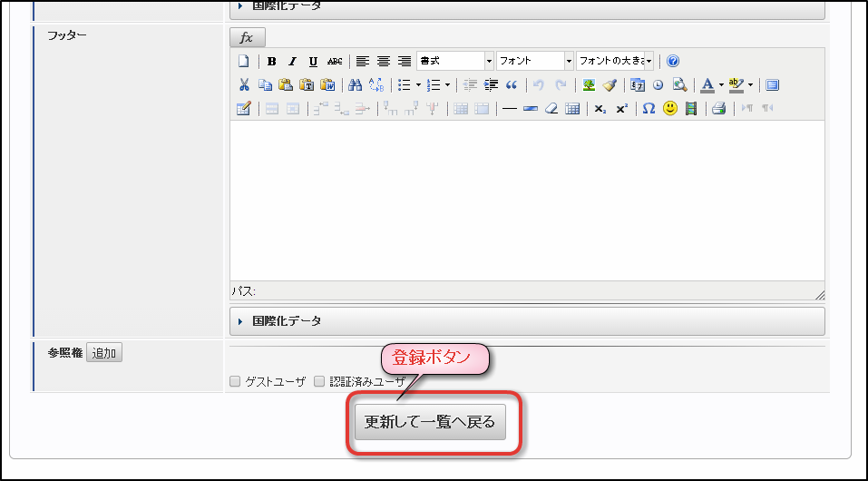Toggle underline formatting
Viewport: 868px width, 481px height.
pos(313,62)
